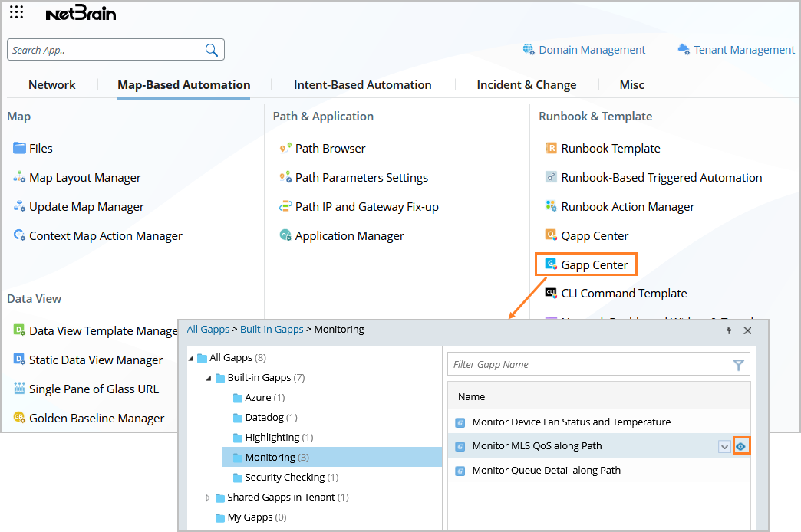
Task: Expand Shared Gapps in Tenant folder
Action: coord(208,498)
